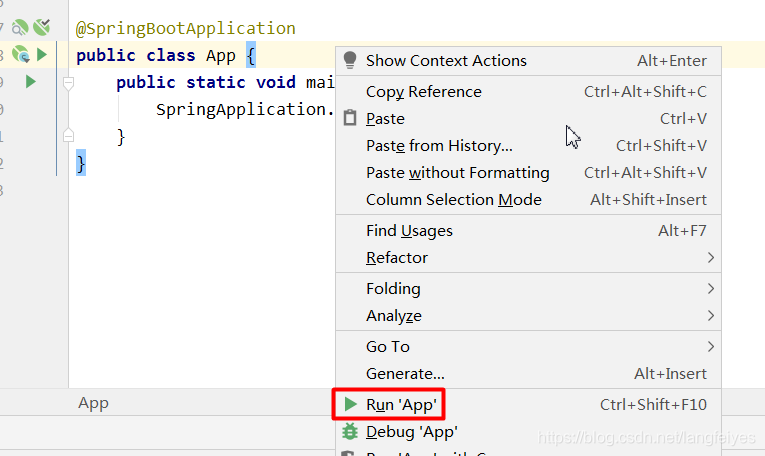Viewport: 765px width, 456px height.
Task: Click the bug icon of Debug 'App'
Action: pos(350,431)
